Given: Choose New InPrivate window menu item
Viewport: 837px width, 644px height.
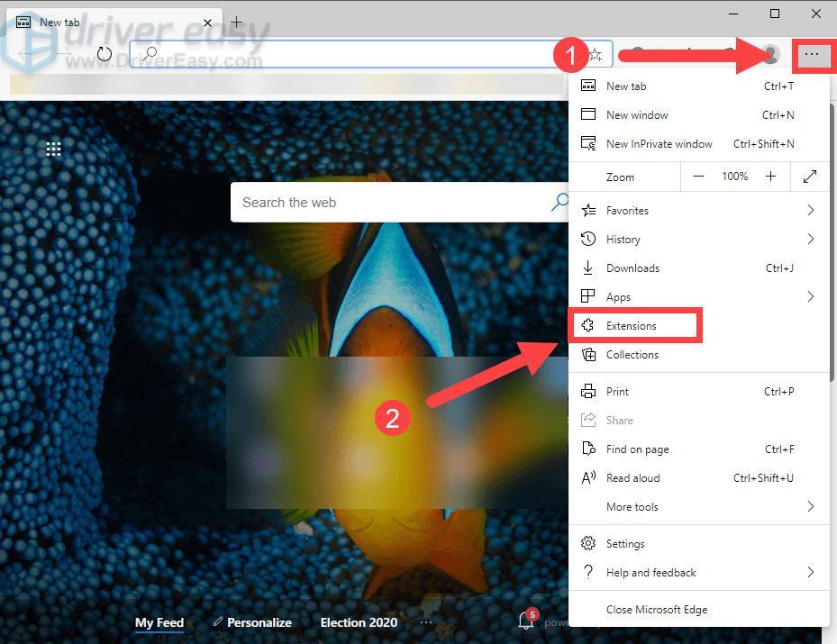Looking at the screenshot, I should 659,144.
